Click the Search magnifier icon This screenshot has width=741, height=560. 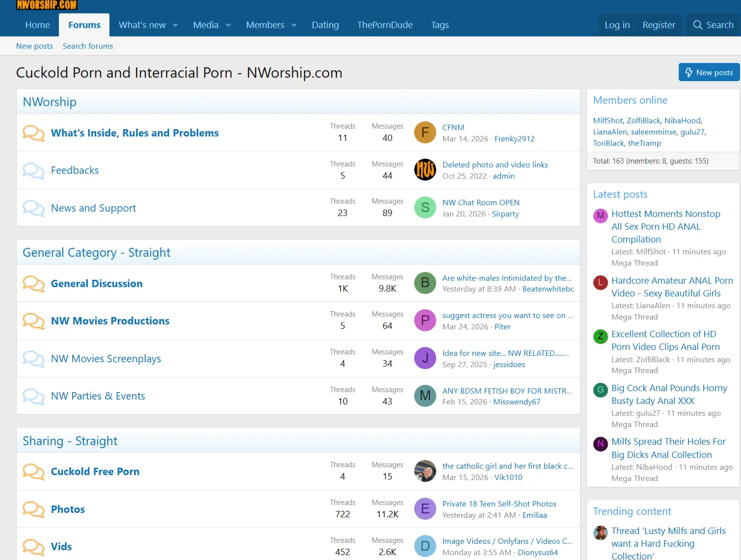click(697, 25)
